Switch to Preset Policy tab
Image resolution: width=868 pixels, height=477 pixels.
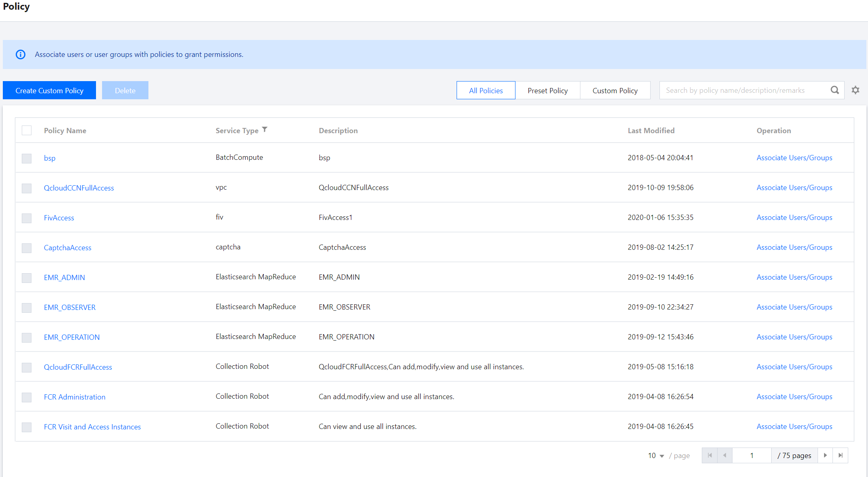point(547,90)
